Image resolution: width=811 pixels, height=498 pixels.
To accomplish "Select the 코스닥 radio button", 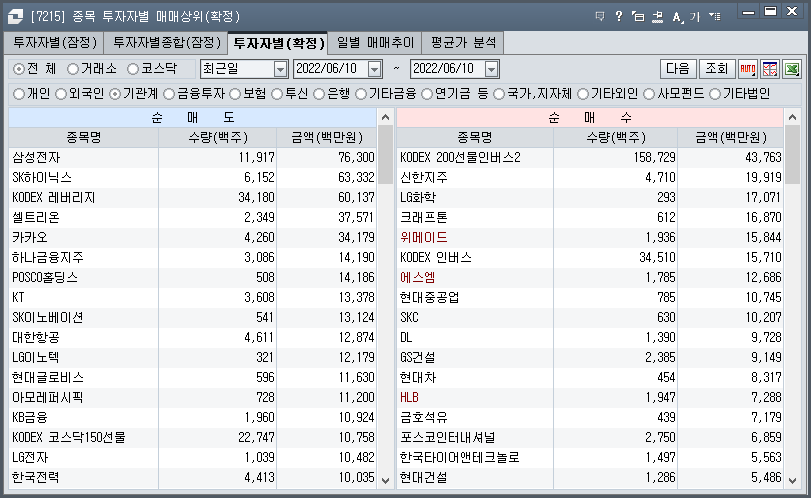I will 133,69.
